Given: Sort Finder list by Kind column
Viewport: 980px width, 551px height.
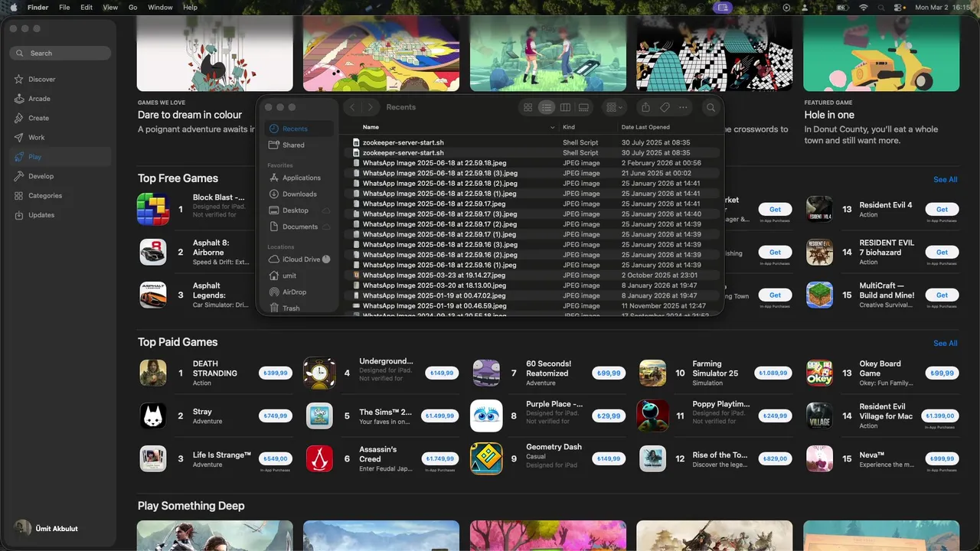Looking at the screenshot, I should pyautogui.click(x=569, y=127).
